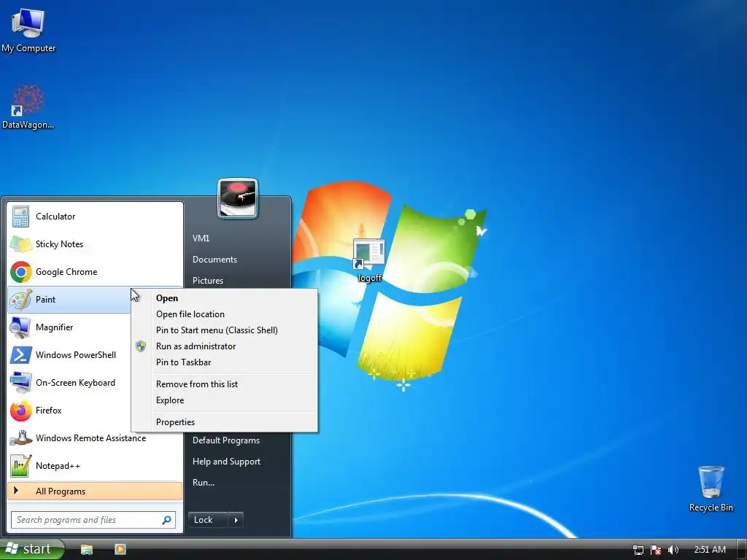This screenshot has width=747, height=560.
Task: Click the Notepad++ text label
Action: coord(58,466)
